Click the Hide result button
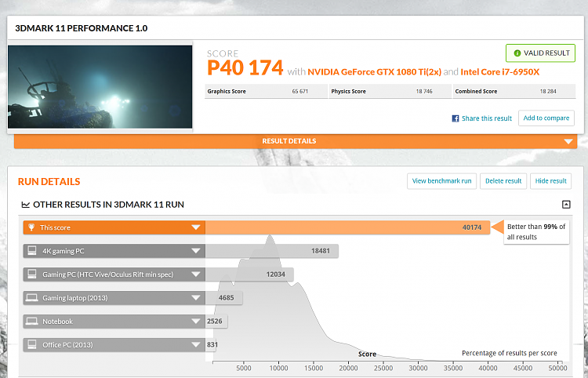Screen dimensions: 588x378 pyautogui.click(x=551, y=181)
